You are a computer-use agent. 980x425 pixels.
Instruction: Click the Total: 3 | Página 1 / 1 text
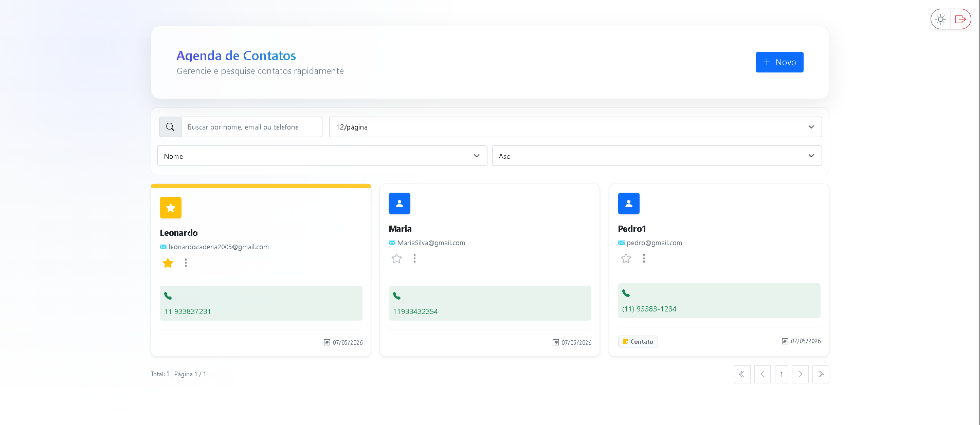[x=178, y=374]
